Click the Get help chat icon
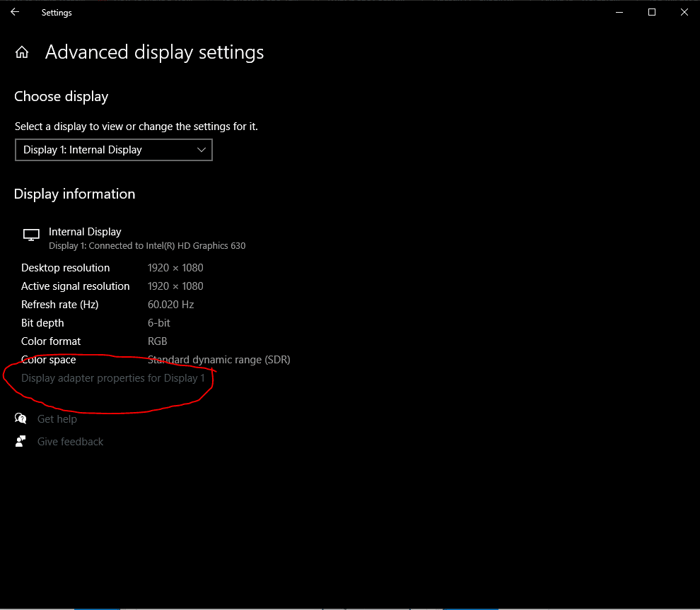 click(21, 418)
